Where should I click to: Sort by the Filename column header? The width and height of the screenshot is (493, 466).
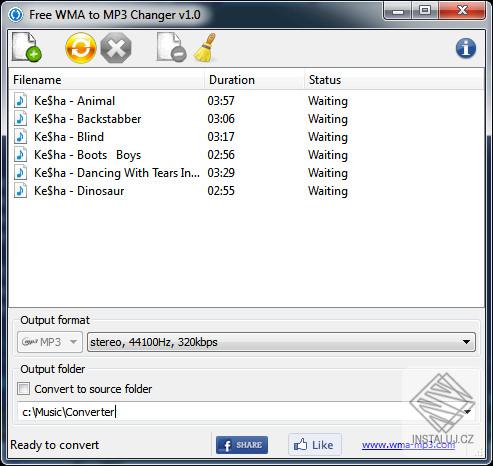pos(106,80)
